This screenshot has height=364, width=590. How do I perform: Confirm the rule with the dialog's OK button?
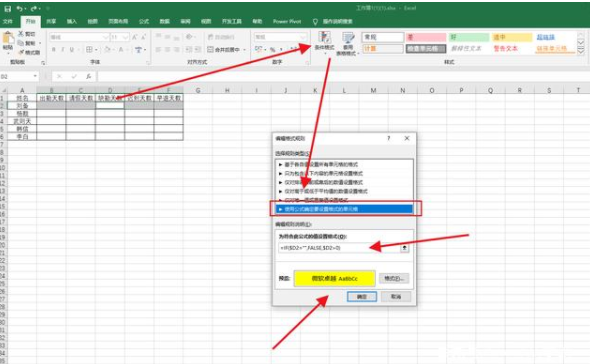362,297
